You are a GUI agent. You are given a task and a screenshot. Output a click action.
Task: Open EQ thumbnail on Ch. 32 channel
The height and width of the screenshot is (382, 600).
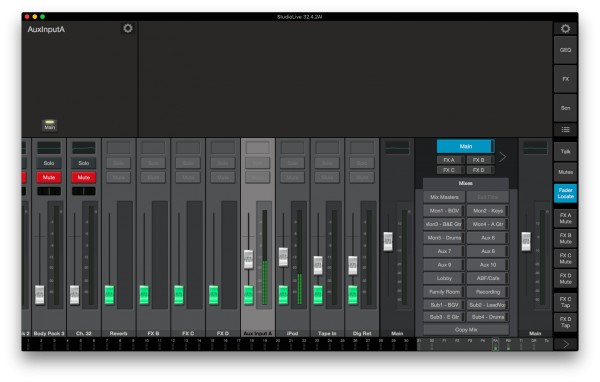(x=83, y=148)
